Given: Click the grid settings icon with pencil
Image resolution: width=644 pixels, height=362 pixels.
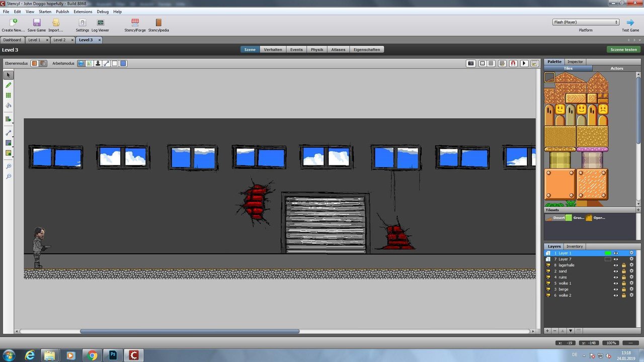Looking at the screenshot, I should tap(502, 63).
